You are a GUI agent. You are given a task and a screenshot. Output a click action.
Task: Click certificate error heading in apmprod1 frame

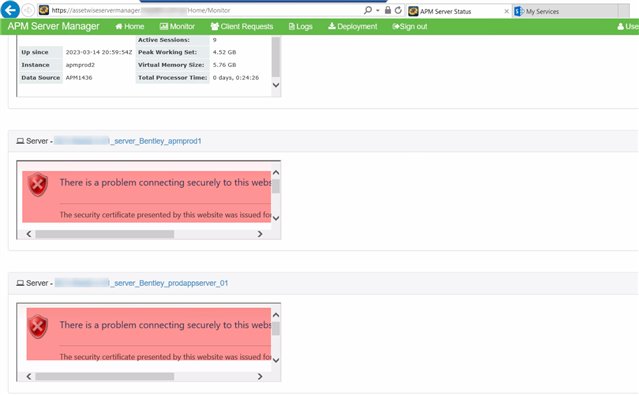point(165,183)
